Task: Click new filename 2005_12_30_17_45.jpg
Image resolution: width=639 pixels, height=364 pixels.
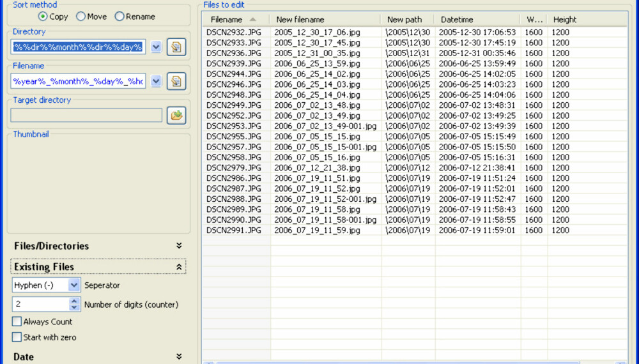Action: pos(317,43)
